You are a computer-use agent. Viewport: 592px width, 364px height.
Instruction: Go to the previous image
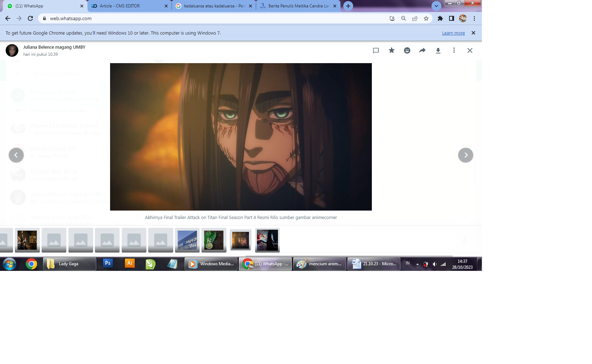[16, 155]
